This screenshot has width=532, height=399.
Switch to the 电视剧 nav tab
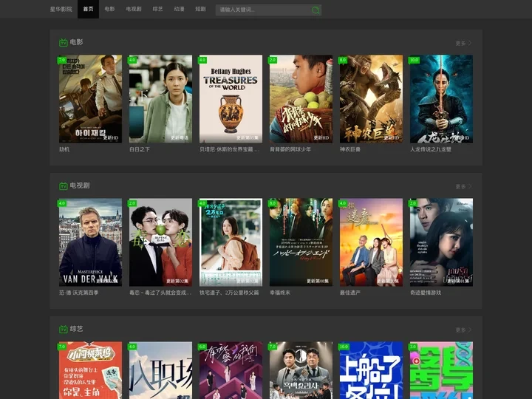(x=134, y=9)
